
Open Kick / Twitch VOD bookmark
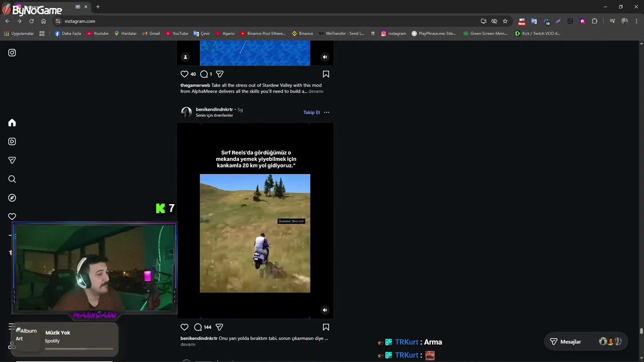pos(538,34)
